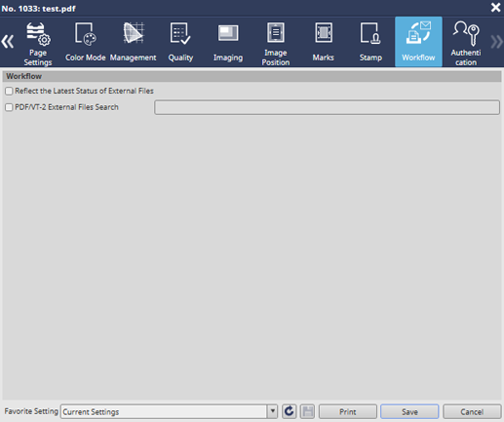Select the Quality tab
Image resolution: width=504 pixels, height=422 pixels.
pyautogui.click(x=180, y=42)
